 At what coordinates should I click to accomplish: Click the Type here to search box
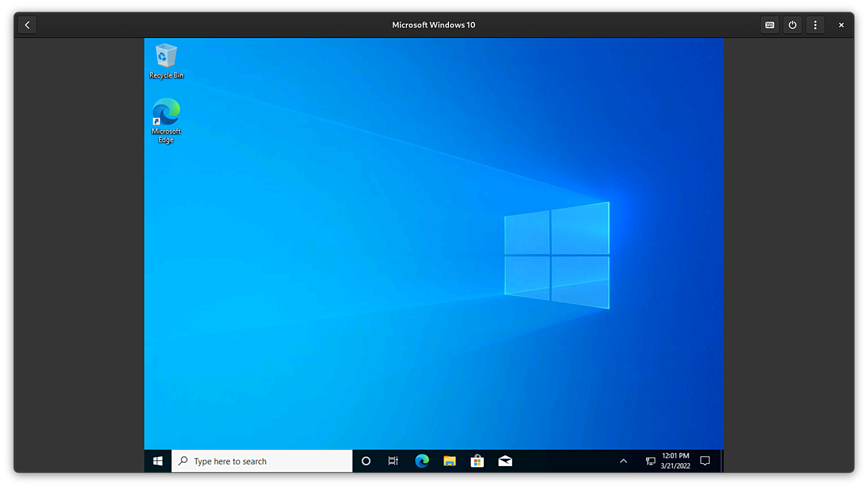pos(262,461)
